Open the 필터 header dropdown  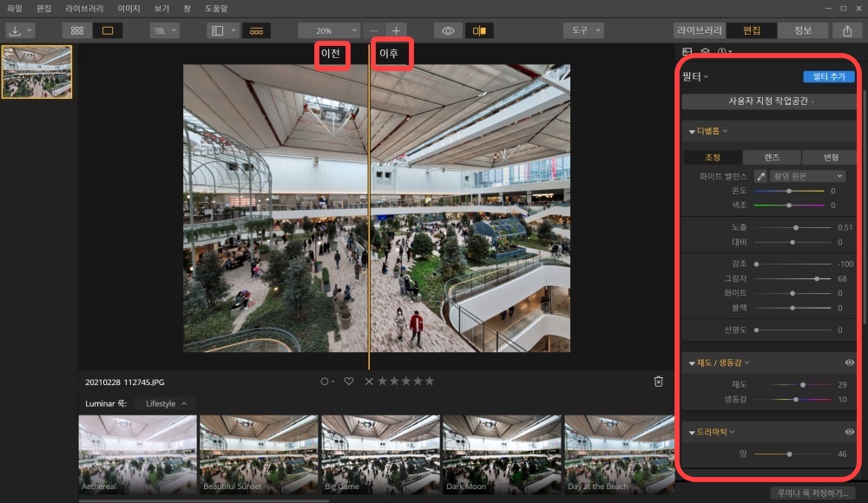[695, 76]
